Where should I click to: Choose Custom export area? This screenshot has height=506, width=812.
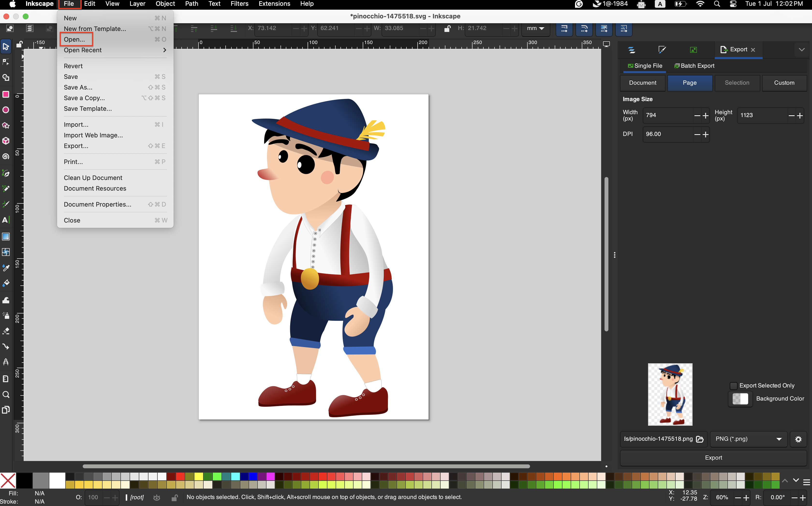pos(785,83)
